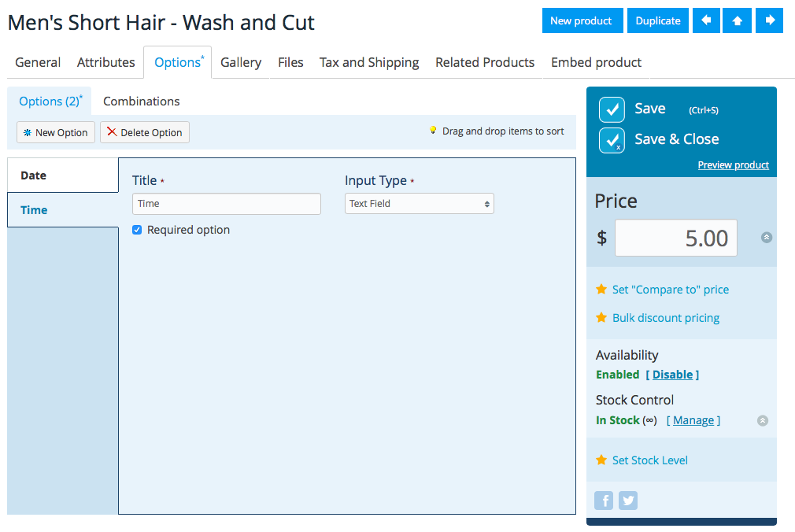Screen dimensions: 795x532
Task: Select the Date option in the list
Action: click(x=63, y=175)
